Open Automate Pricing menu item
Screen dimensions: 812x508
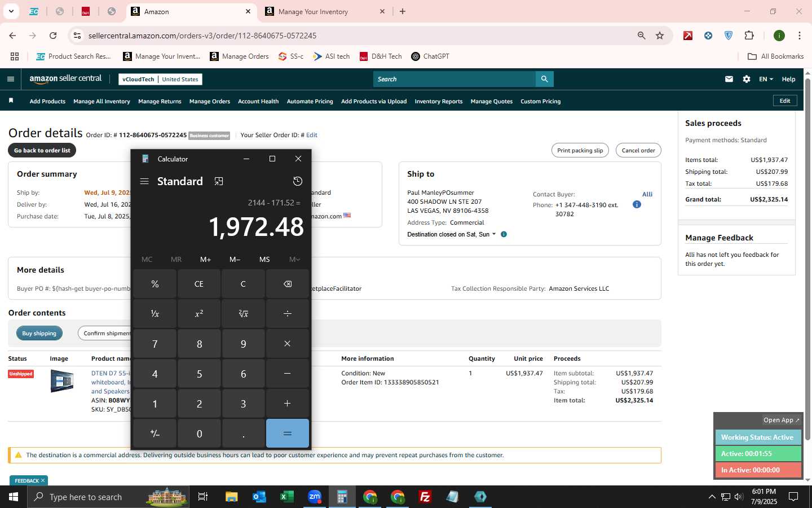click(x=310, y=102)
